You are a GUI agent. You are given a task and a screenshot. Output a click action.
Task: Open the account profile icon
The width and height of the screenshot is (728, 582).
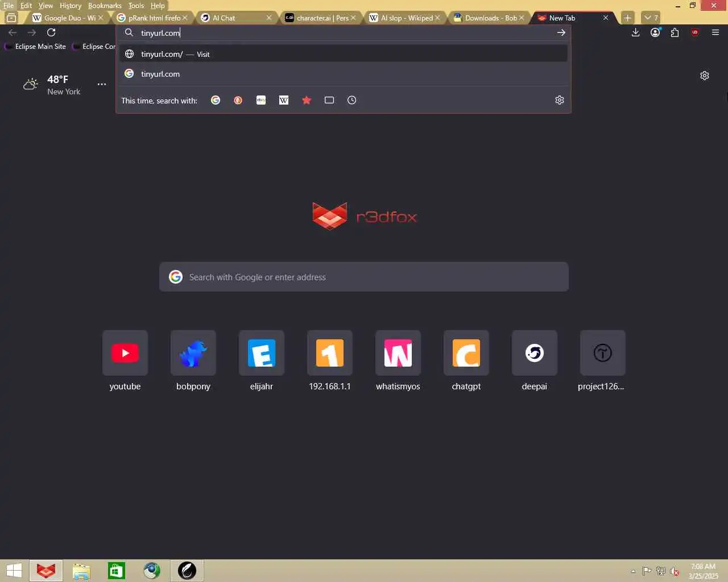pyautogui.click(x=655, y=32)
